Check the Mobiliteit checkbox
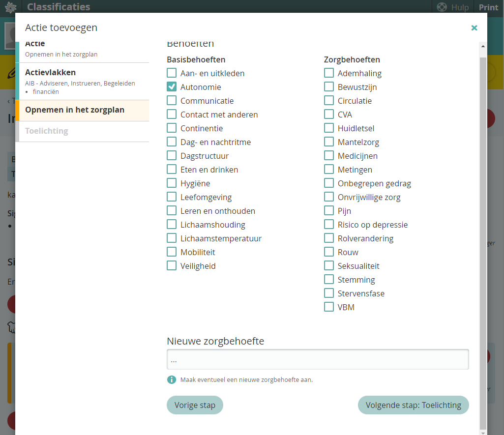Viewport: 504px width, 435px height. (172, 252)
